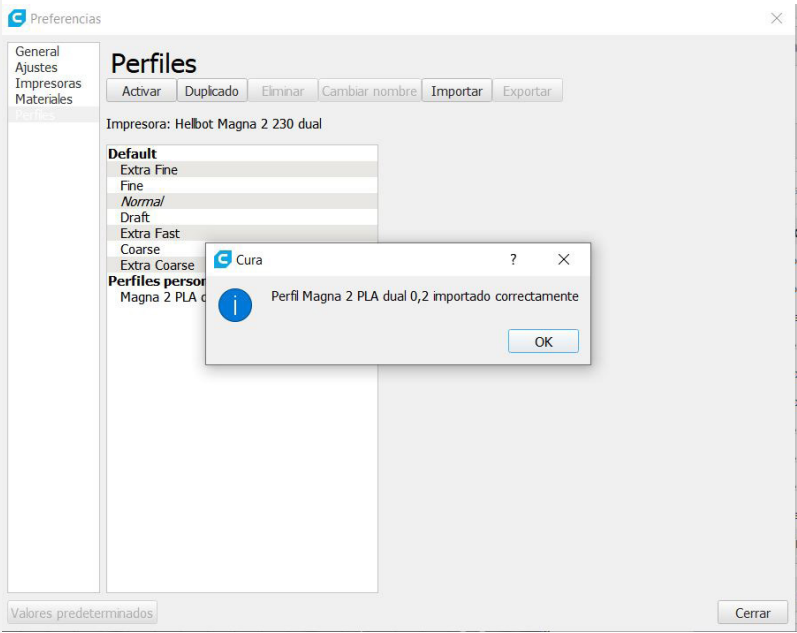Image resolution: width=797 pixels, height=633 pixels.
Task: Close the Preferencias window
Action: pos(776,18)
